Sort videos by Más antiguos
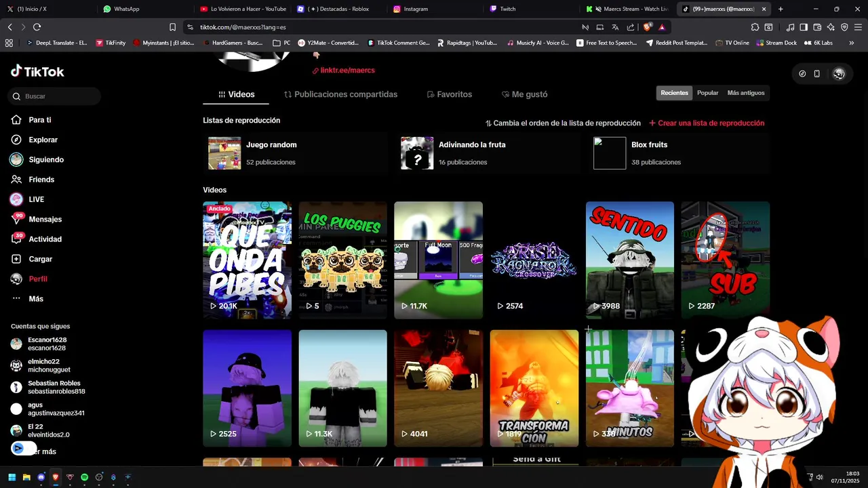Screen dimensions: 868x488 tap(746, 93)
